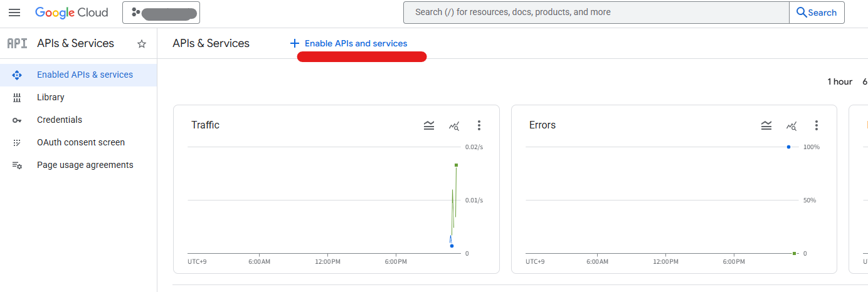The width and height of the screenshot is (868, 292).
Task: Open Errors chart more options menu
Action: pyautogui.click(x=817, y=125)
